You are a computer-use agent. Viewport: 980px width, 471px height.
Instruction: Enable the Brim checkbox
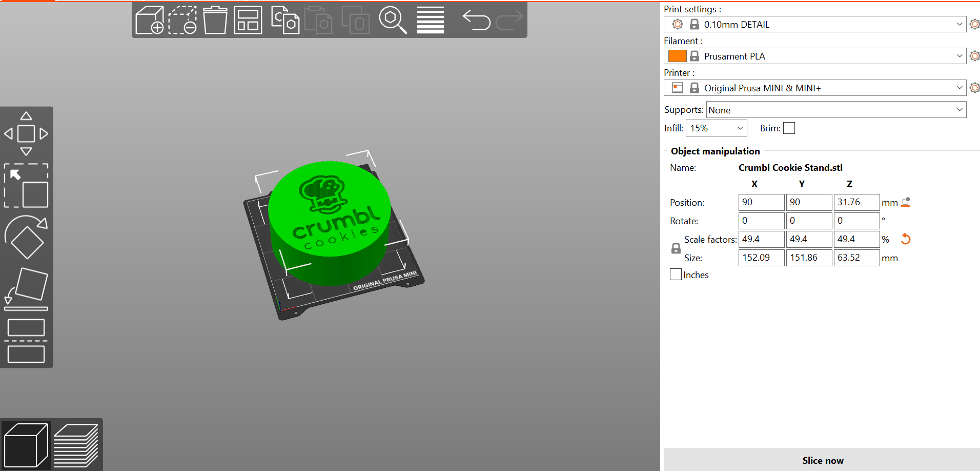click(789, 128)
